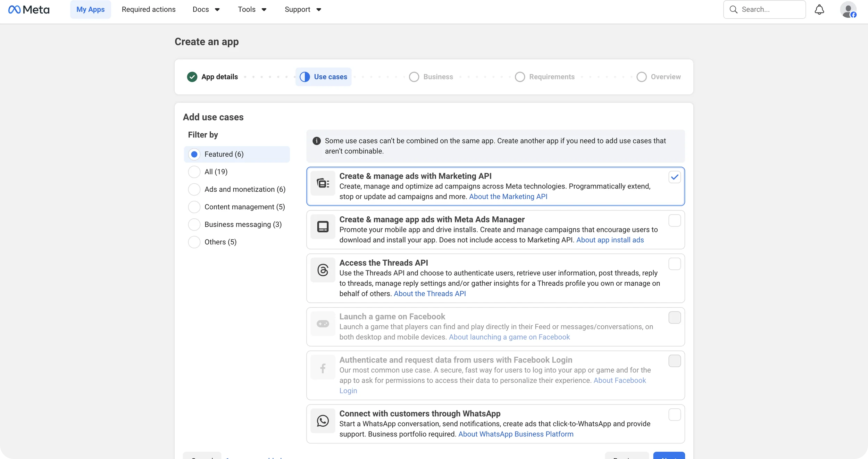Open About app install ads link

click(x=610, y=240)
